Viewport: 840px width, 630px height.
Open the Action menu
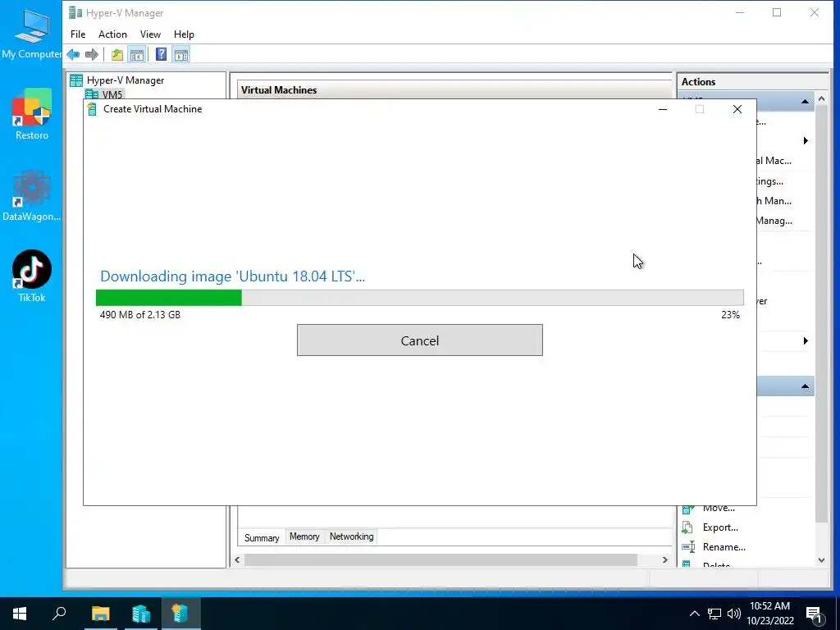pyautogui.click(x=112, y=34)
